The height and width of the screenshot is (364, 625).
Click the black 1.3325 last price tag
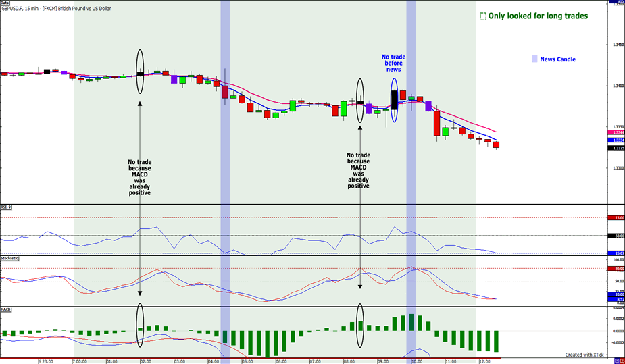click(617, 148)
